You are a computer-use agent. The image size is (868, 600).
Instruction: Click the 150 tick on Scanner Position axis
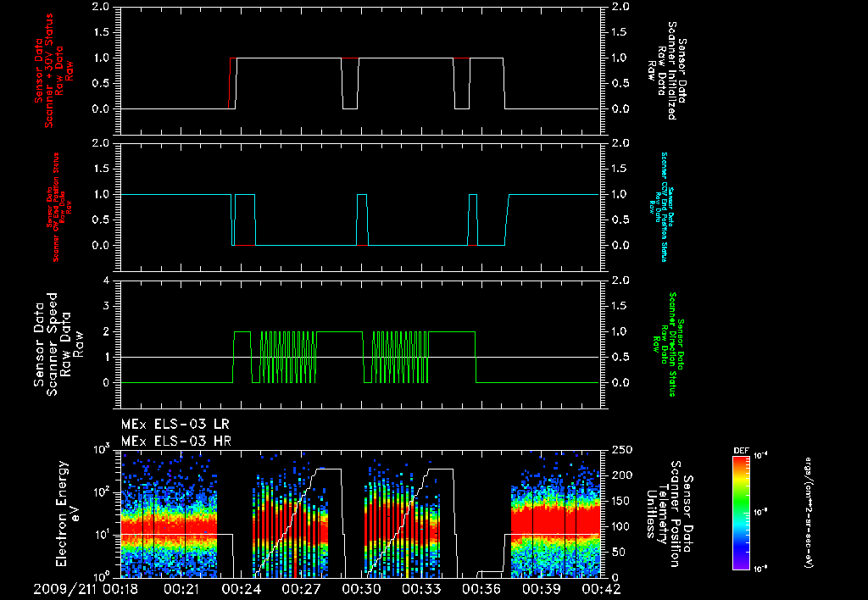coord(622,501)
